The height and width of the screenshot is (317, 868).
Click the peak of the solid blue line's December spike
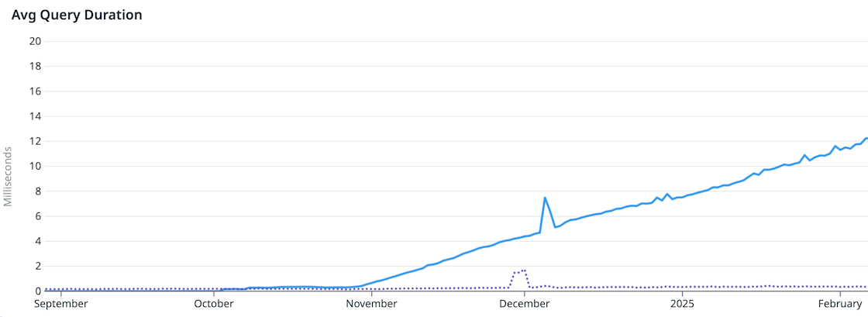[x=545, y=198]
